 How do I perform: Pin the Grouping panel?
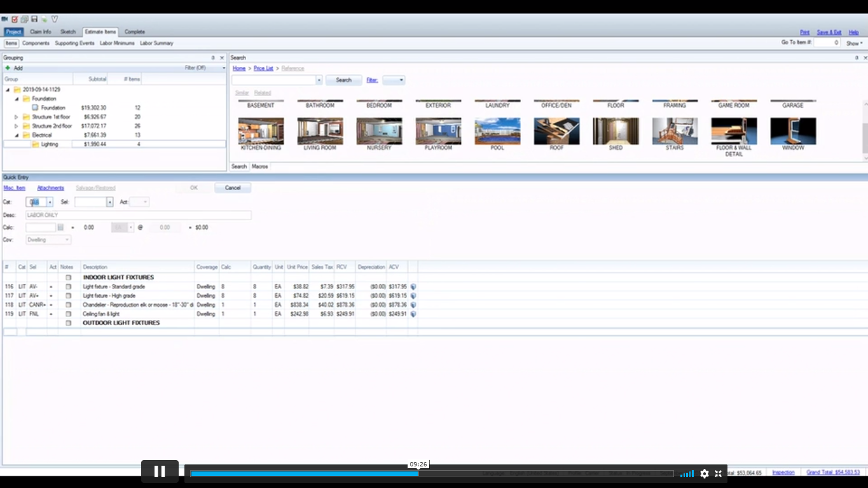click(x=213, y=58)
